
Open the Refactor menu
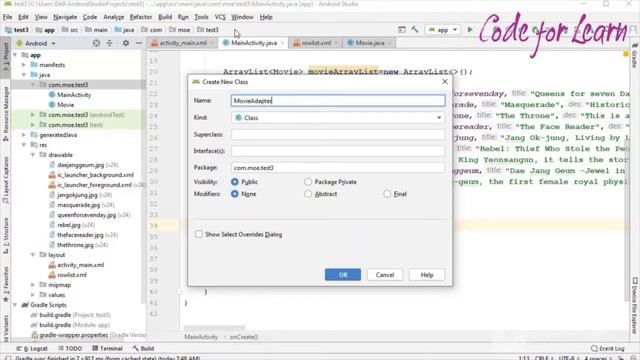pyautogui.click(x=141, y=17)
